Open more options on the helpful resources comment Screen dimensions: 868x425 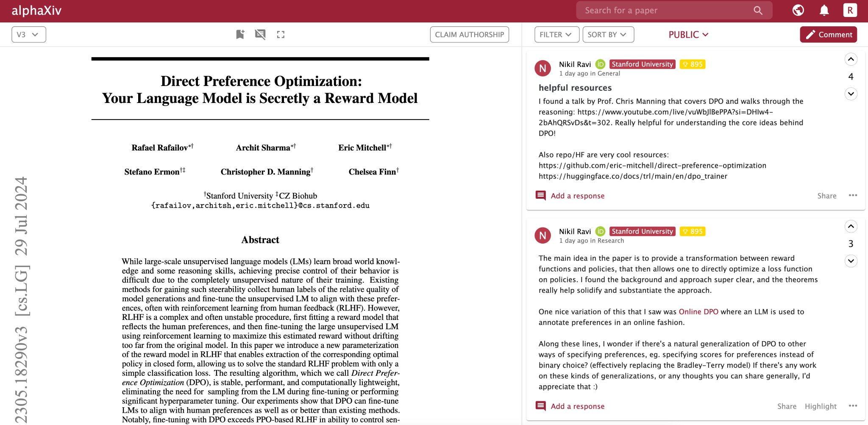pos(853,195)
